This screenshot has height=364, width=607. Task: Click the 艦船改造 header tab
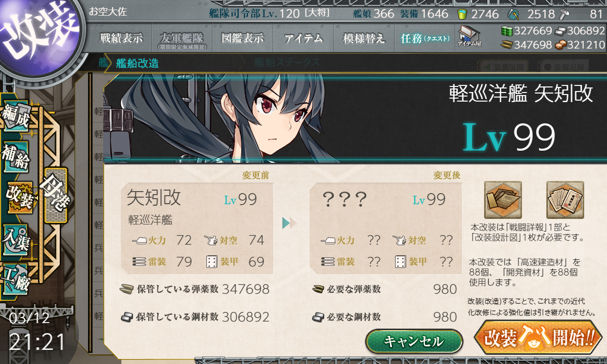137,63
